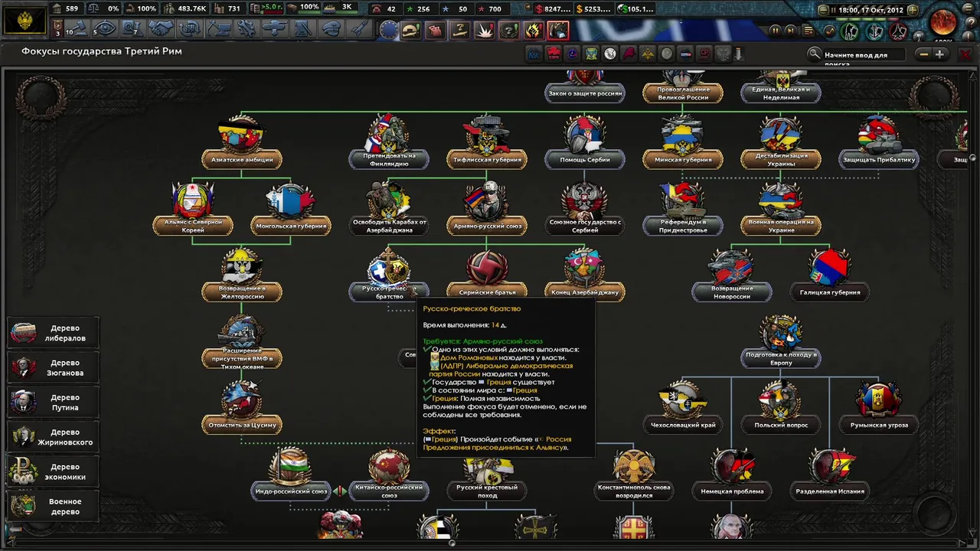
Task: Select the Сирийские братья focus
Action: (x=486, y=275)
